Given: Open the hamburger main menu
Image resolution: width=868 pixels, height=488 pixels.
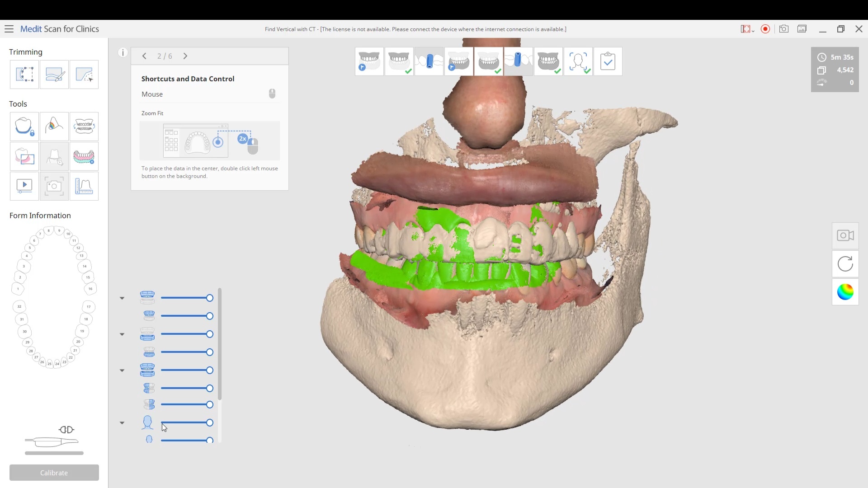Looking at the screenshot, I should click(9, 29).
